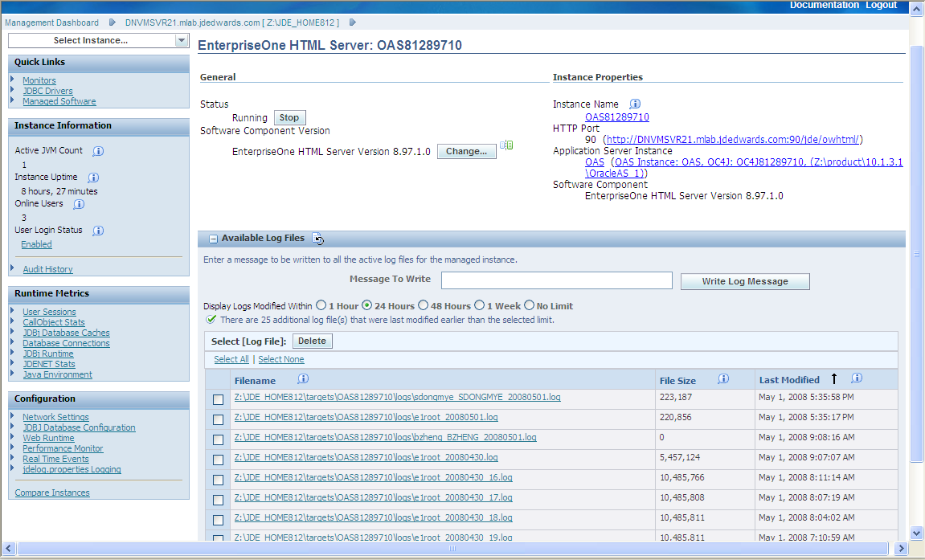Stop the running server instance
This screenshot has height=560, width=925.
289,117
